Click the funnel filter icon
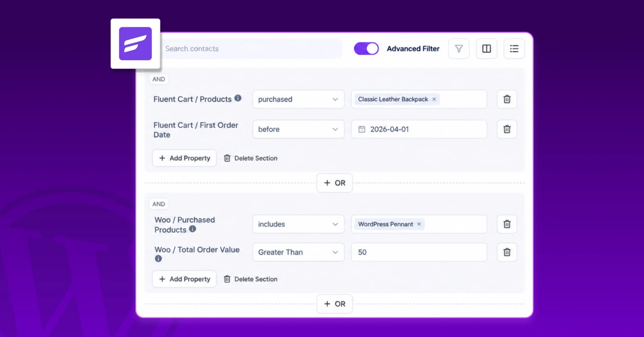Viewport: 644px width, 337px height. (459, 49)
